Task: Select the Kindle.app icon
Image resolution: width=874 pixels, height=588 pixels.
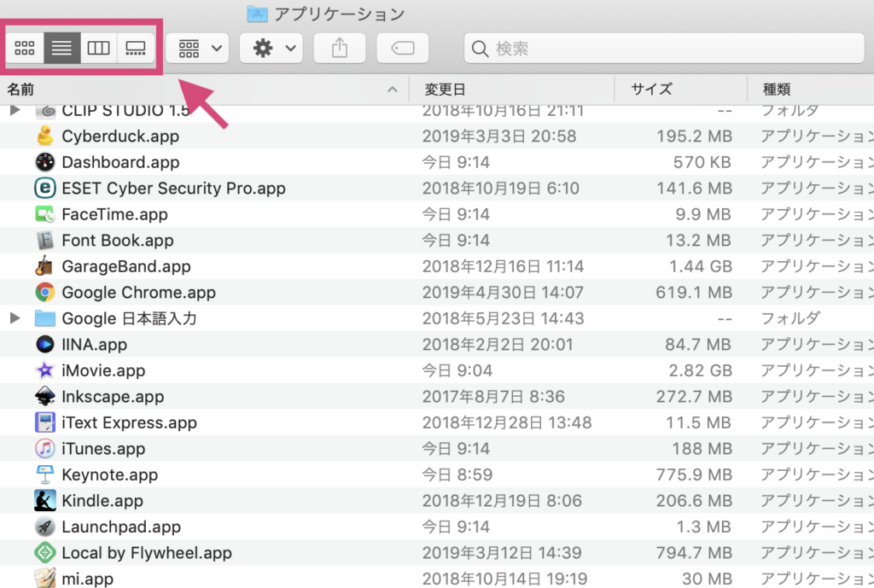Action: (x=45, y=500)
